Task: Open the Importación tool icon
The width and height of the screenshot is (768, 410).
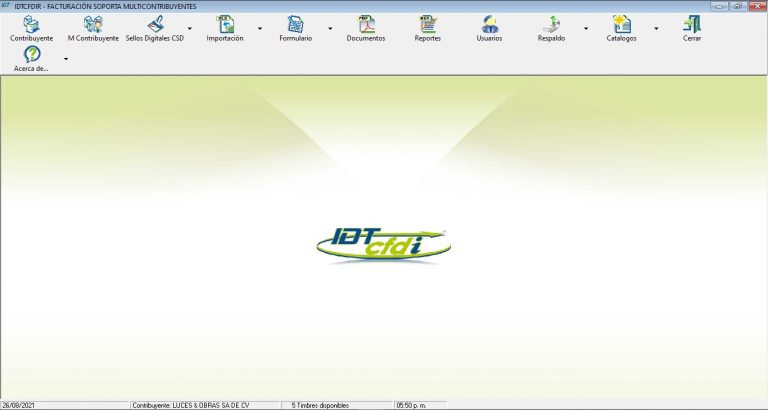Action: pos(225,24)
